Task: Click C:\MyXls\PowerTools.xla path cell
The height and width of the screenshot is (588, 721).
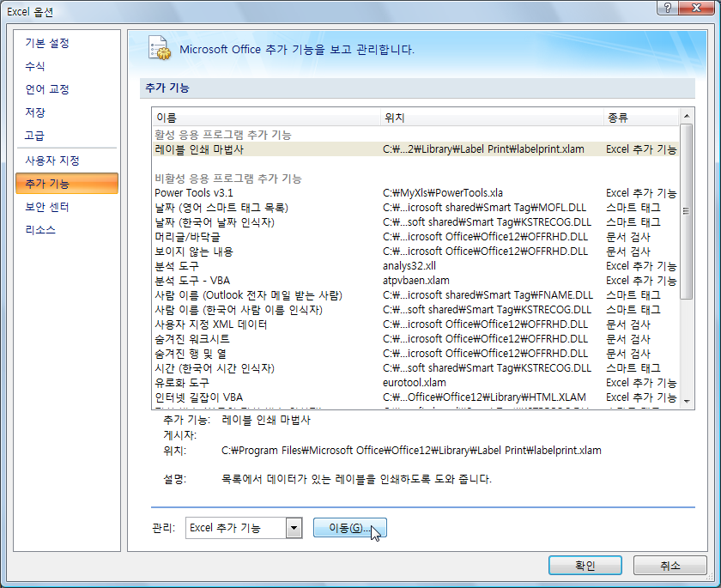Action: coord(443,193)
